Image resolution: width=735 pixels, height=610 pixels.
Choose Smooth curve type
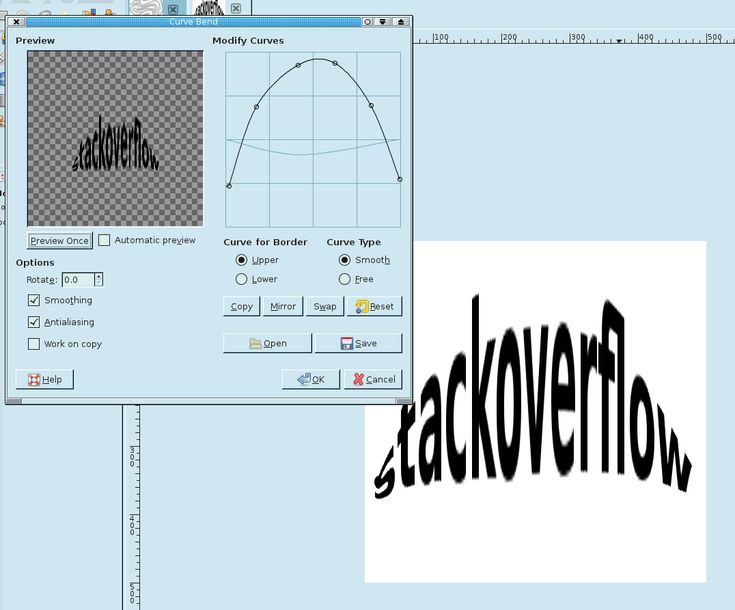click(345, 260)
